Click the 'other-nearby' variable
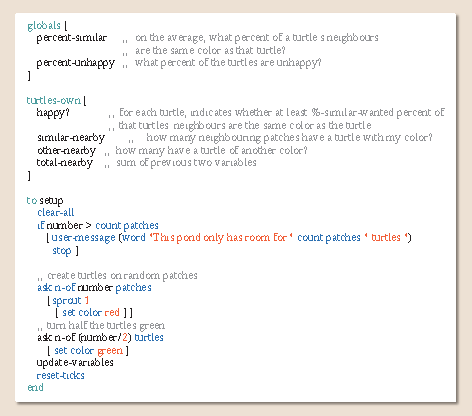 [x=67, y=151]
